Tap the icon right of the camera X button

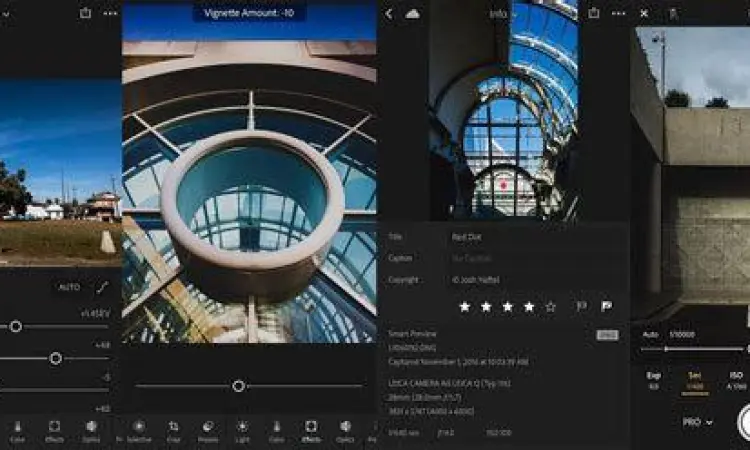(673, 14)
